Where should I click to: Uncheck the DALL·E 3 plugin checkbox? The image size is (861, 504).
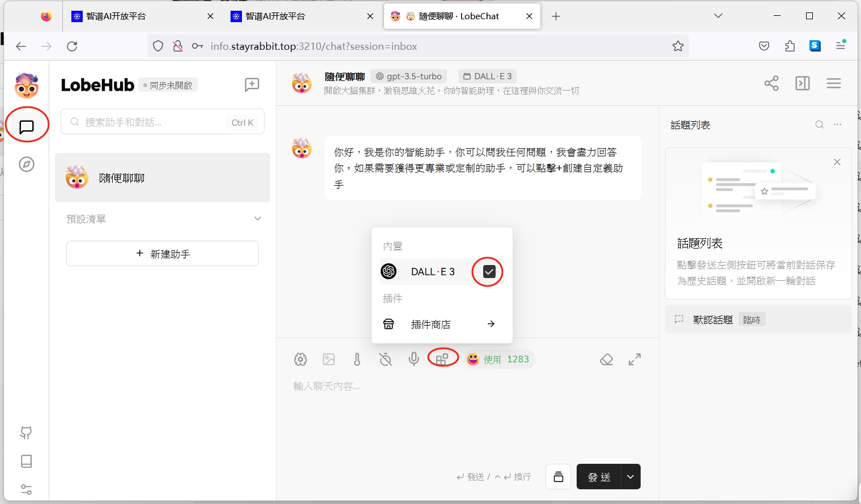(489, 272)
